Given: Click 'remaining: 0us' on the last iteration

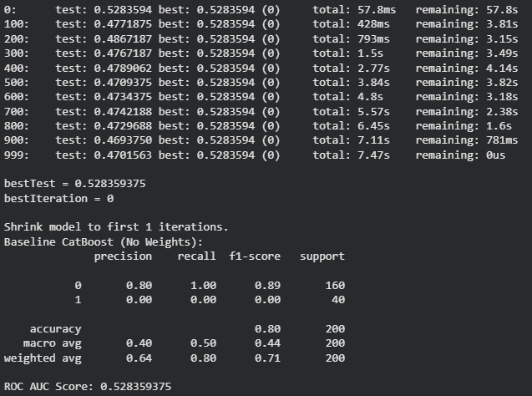Looking at the screenshot, I should 460,155.
